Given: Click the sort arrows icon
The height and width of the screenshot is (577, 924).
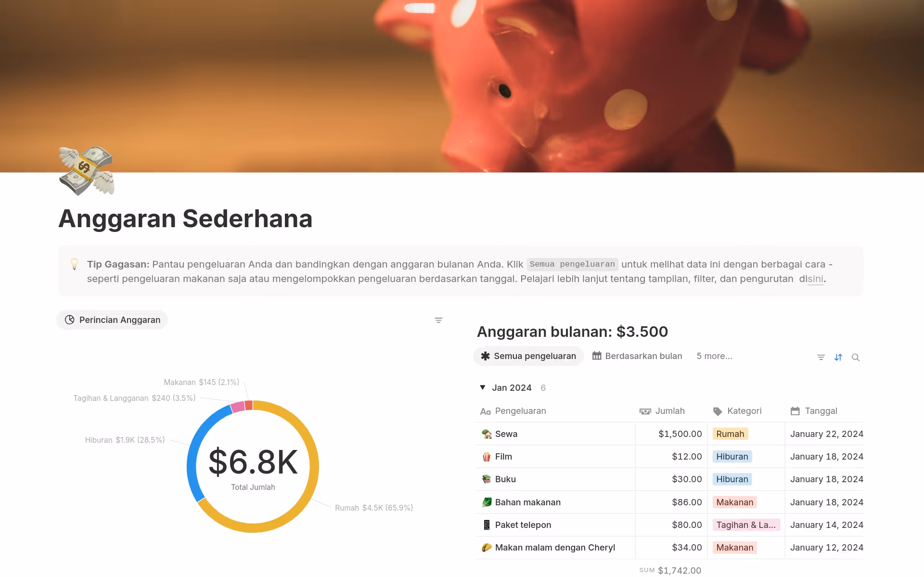Looking at the screenshot, I should pyautogui.click(x=838, y=357).
